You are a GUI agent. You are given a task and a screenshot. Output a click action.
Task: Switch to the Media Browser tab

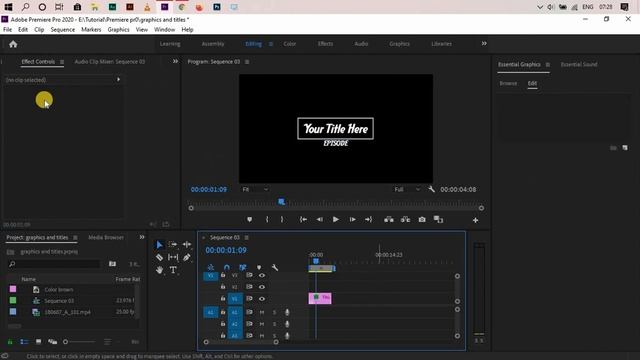point(106,237)
